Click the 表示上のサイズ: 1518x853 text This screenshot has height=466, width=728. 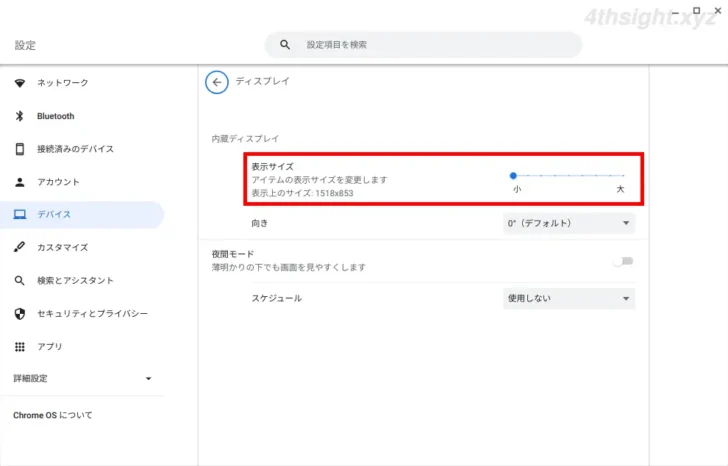(302, 193)
